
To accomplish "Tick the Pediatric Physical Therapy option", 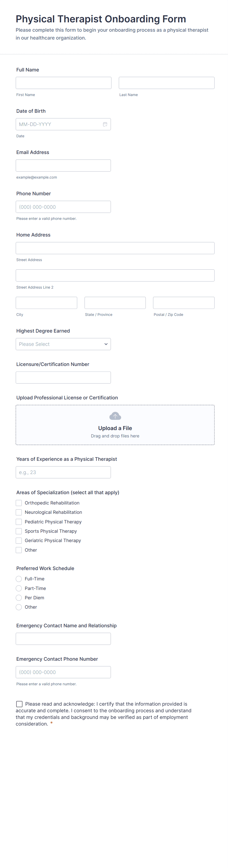I will [19, 522].
